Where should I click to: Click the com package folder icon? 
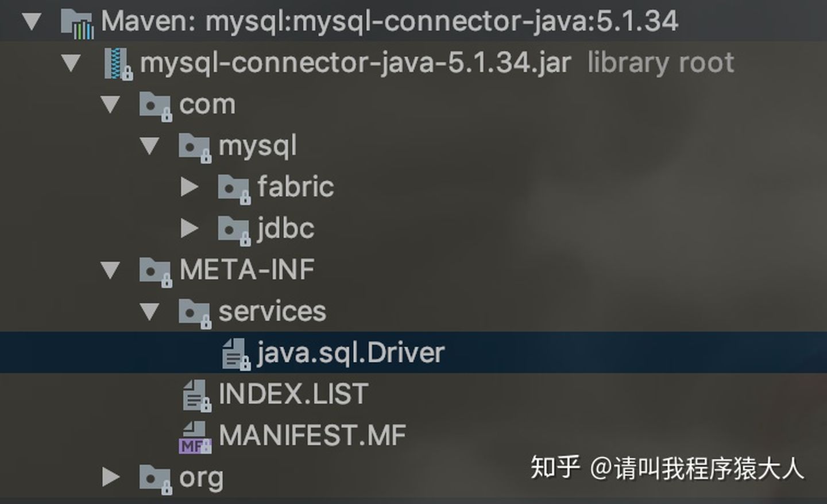pos(156,106)
